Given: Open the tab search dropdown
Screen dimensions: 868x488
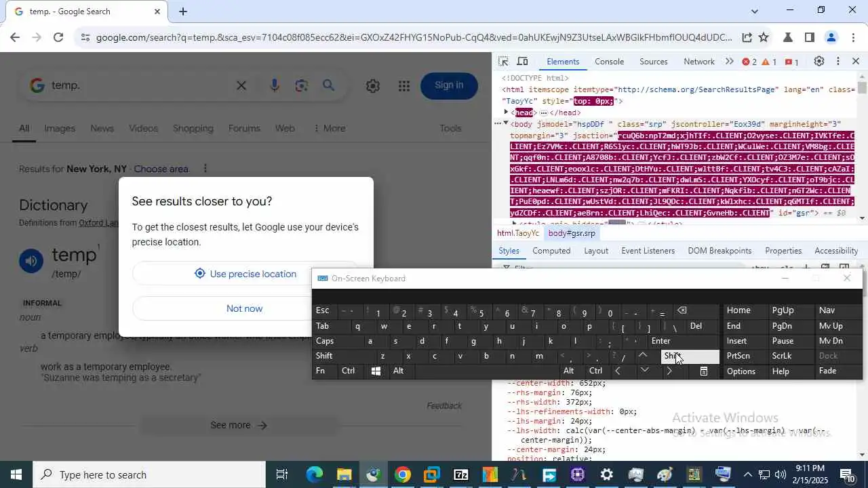Looking at the screenshot, I should coord(754,11).
